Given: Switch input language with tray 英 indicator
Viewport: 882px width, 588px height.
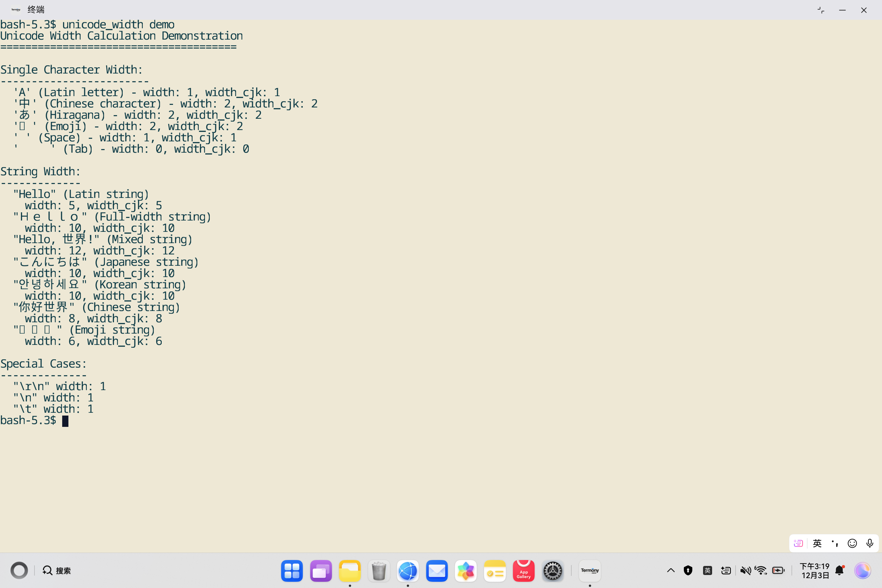Looking at the screenshot, I should coord(707,570).
